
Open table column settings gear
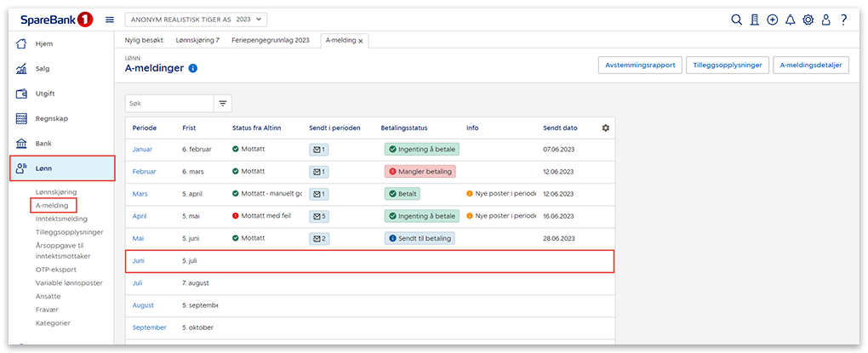606,128
